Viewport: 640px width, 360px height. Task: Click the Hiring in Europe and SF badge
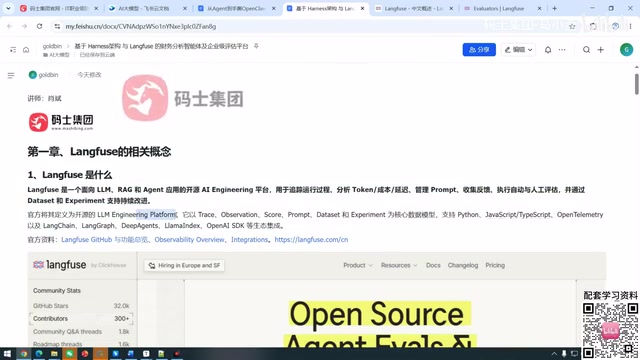point(184,265)
